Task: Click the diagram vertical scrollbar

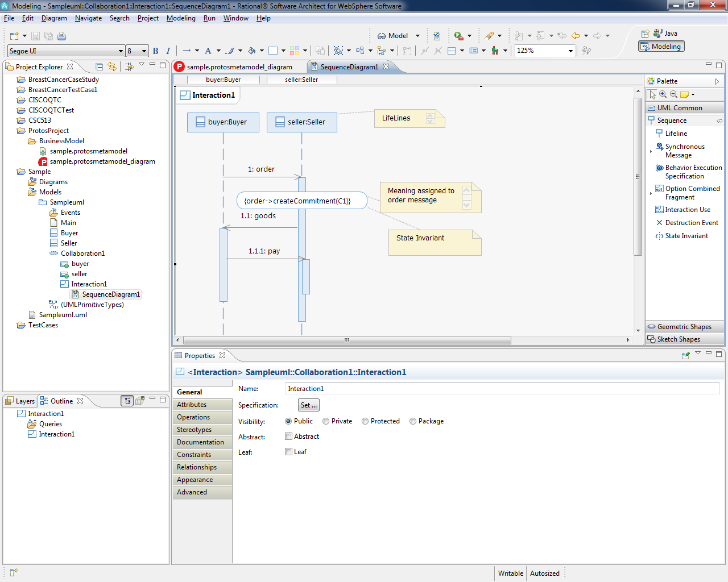Action: click(x=638, y=176)
